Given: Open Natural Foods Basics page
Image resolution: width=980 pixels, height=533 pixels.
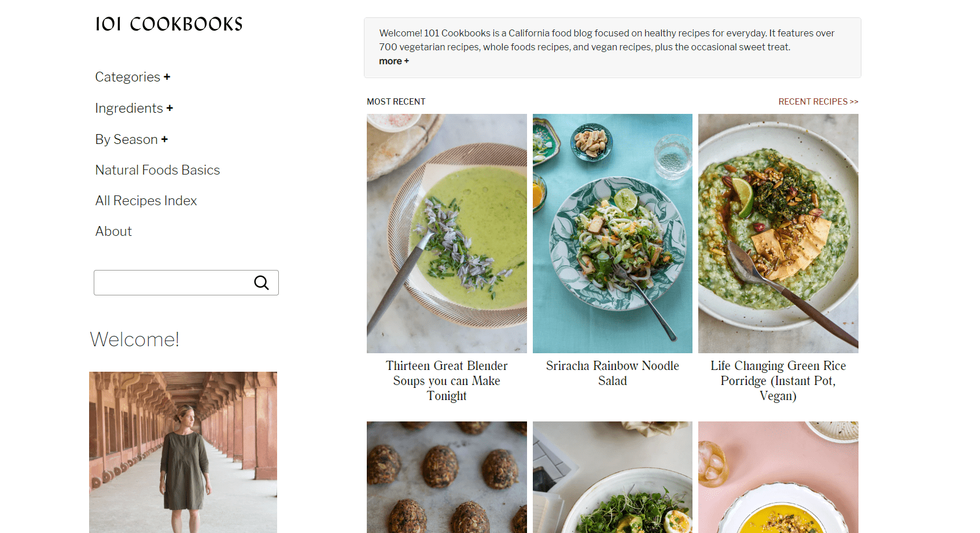Looking at the screenshot, I should click(x=157, y=171).
